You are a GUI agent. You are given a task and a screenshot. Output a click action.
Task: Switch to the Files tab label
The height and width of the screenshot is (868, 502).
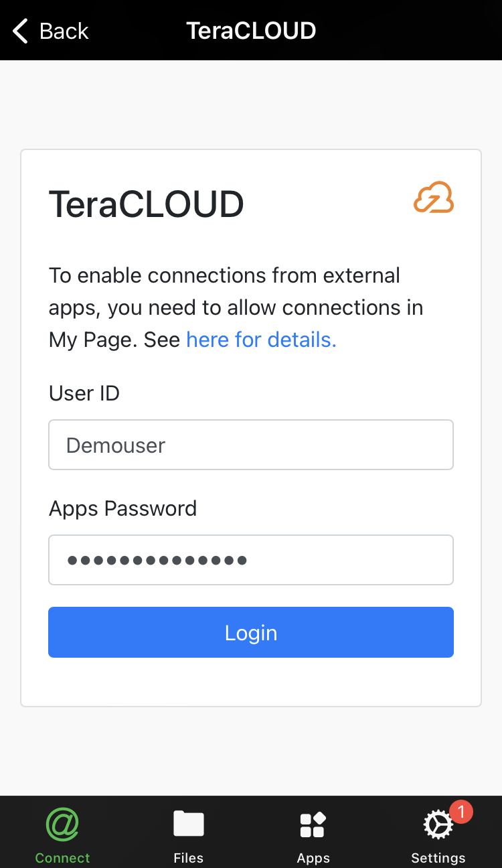[189, 857]
